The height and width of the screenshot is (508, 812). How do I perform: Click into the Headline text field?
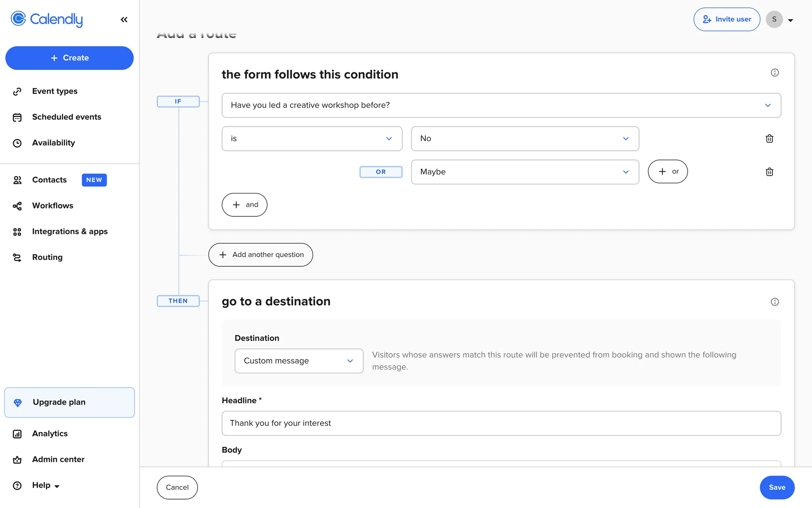coord(501,423)
